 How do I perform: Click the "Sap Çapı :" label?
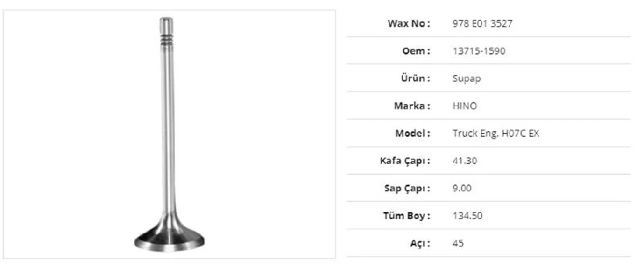click(406, 189)
